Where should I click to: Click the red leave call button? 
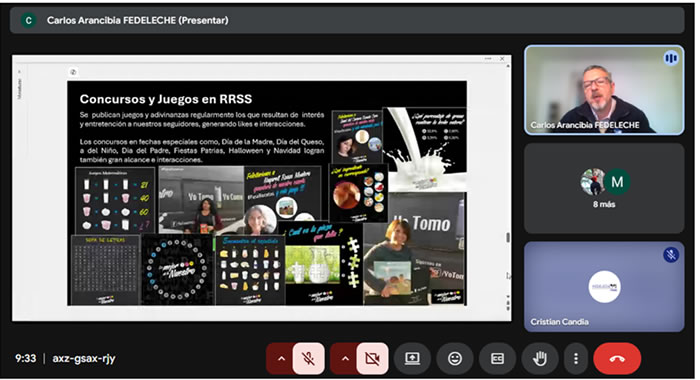(x=617, y=358)
